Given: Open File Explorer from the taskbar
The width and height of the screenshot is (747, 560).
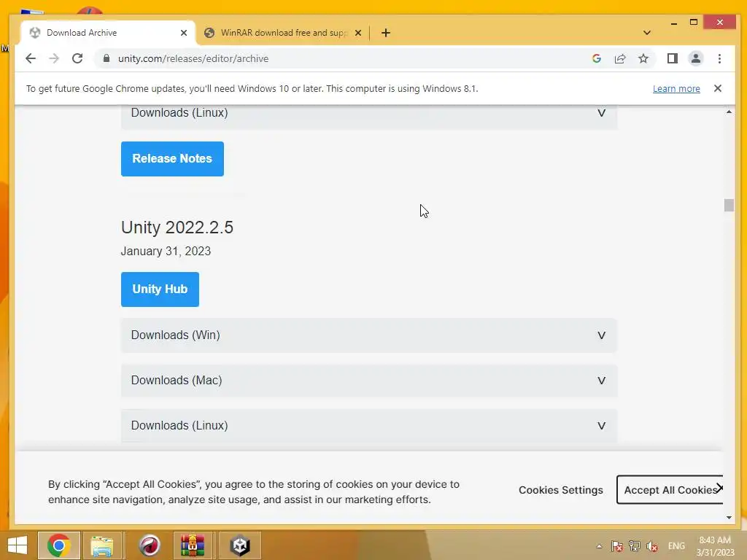Looking at the screenshot, I should 102,545.
